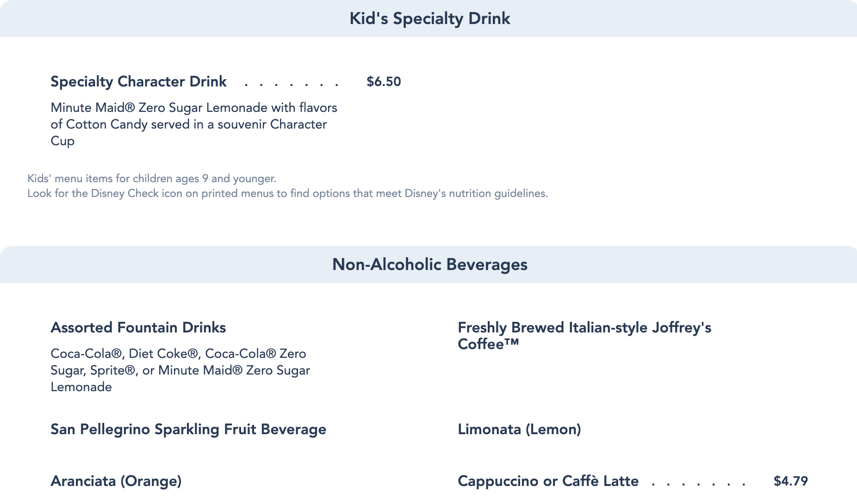Click the word Cup ending the character drink description

tap(62, 141)
